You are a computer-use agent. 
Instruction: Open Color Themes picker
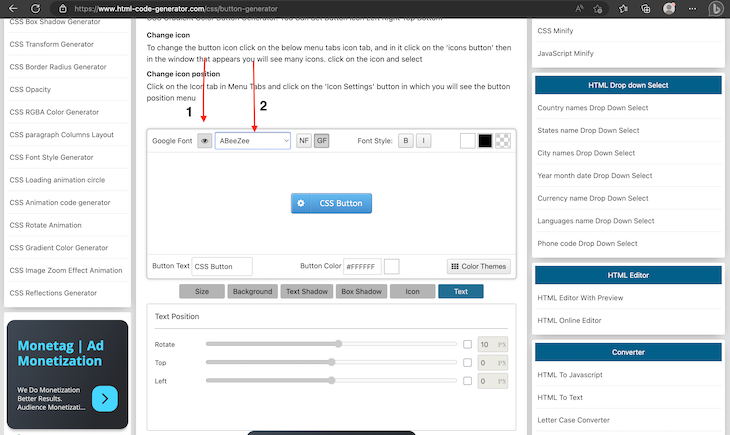(479, 266)
